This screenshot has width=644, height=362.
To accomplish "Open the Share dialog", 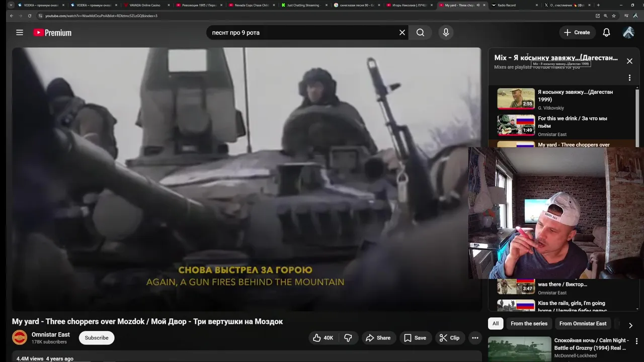I will click(x=378, y=338).
